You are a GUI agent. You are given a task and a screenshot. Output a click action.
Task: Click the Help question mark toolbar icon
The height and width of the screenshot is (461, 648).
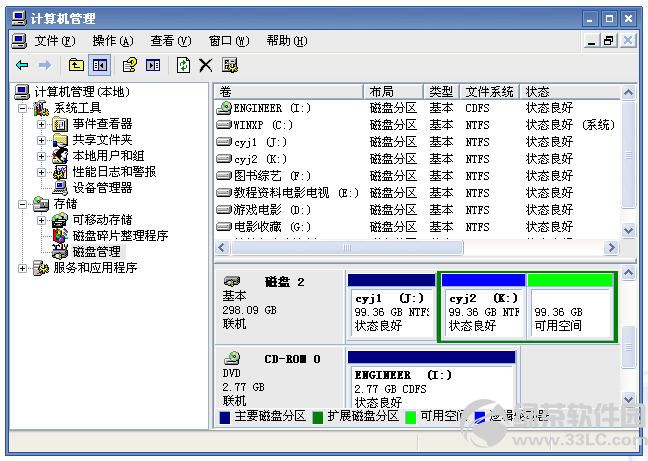click(x=129, y=65)
